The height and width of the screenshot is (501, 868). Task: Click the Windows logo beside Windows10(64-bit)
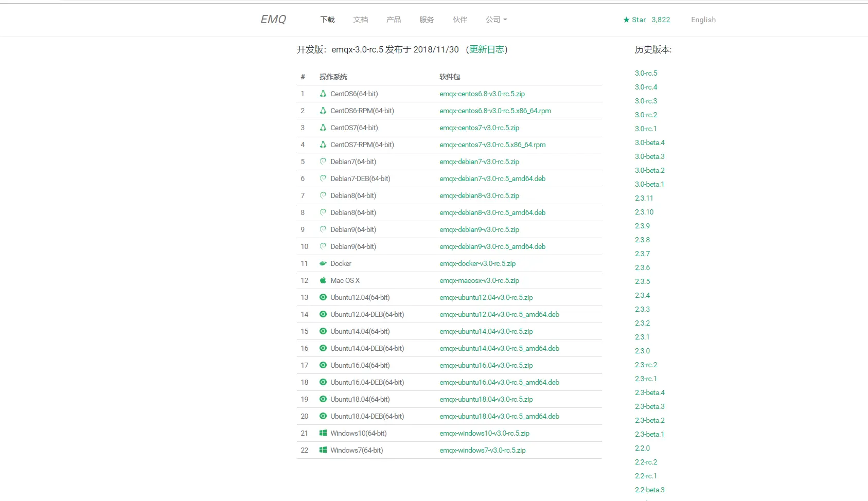pyautogui.click(x=323, y=433)
